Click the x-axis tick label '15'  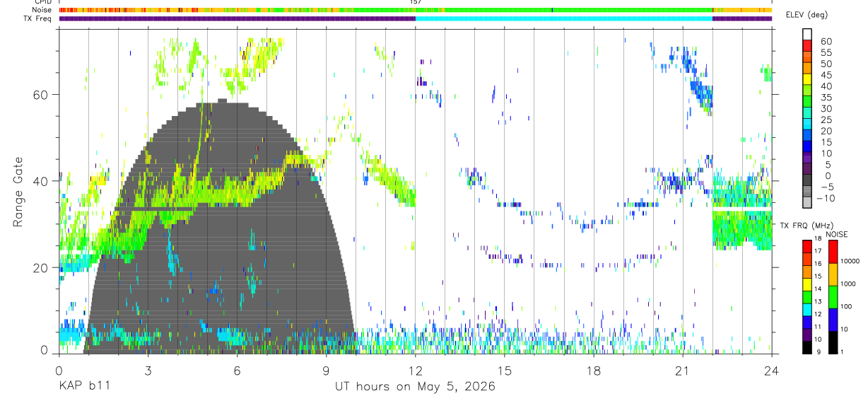coord(504,371)
